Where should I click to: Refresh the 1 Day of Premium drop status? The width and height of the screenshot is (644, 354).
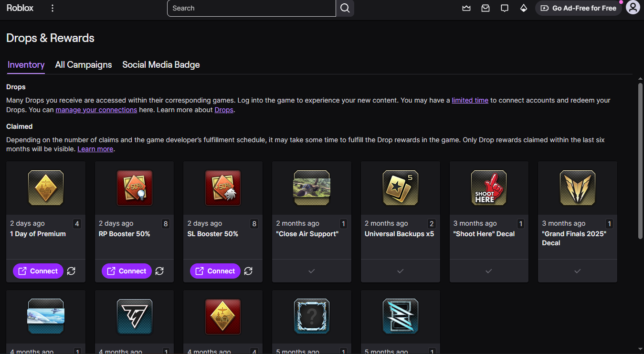[x=71, y=271]
